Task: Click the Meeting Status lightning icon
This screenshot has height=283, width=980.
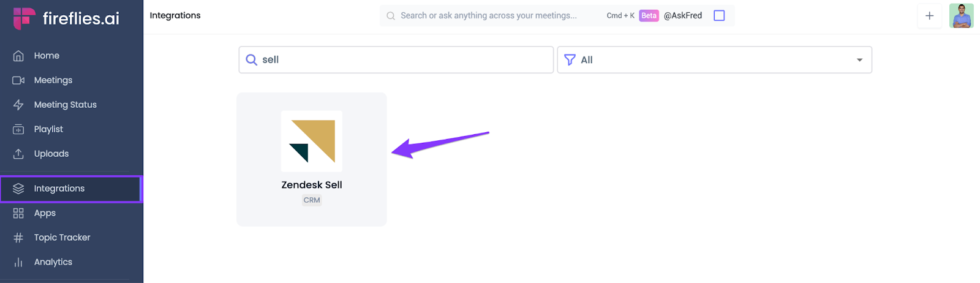Action: [18, 105]
